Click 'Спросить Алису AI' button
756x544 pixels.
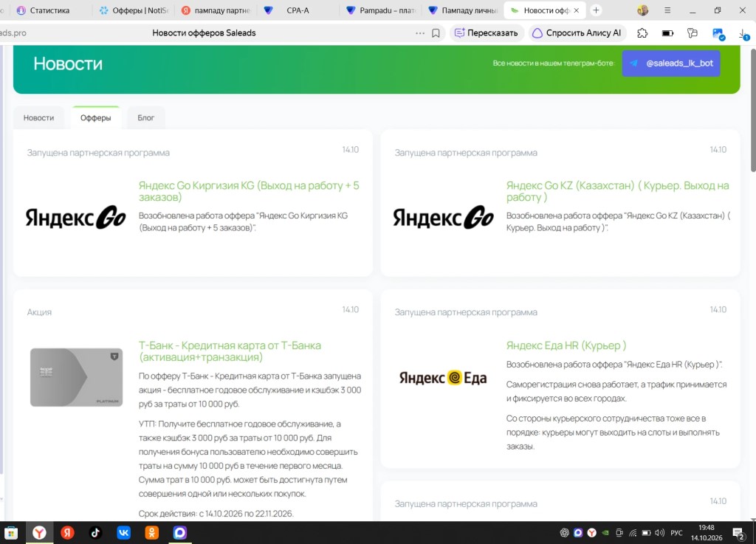tap(577, 33)
